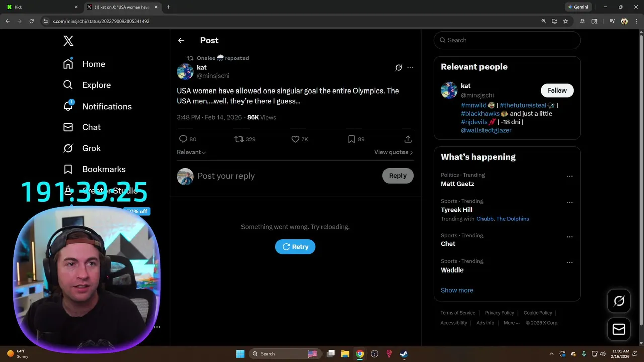Open The Dolphins trending link

512,219
